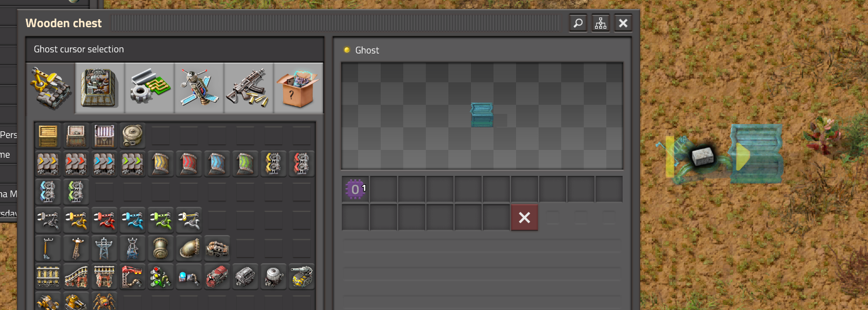The height and width of the screenshot is (310, 868).
Task: Choose the fluid wagon item
Action: pyautogui.click(x=274, y=277)
